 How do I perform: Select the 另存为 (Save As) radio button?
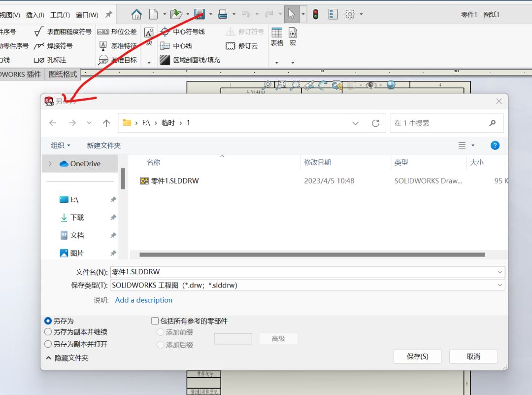tap(48, 321)
